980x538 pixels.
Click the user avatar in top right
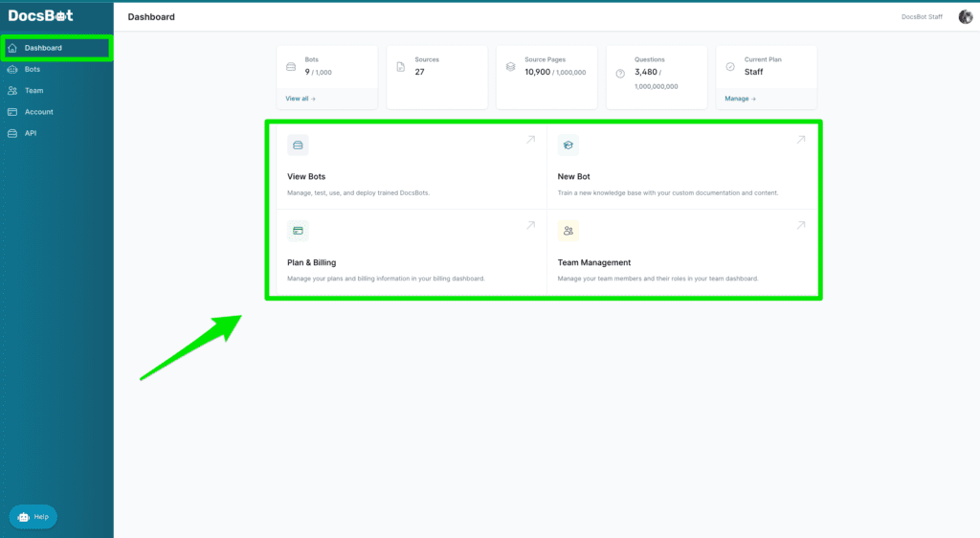[965, 16]
